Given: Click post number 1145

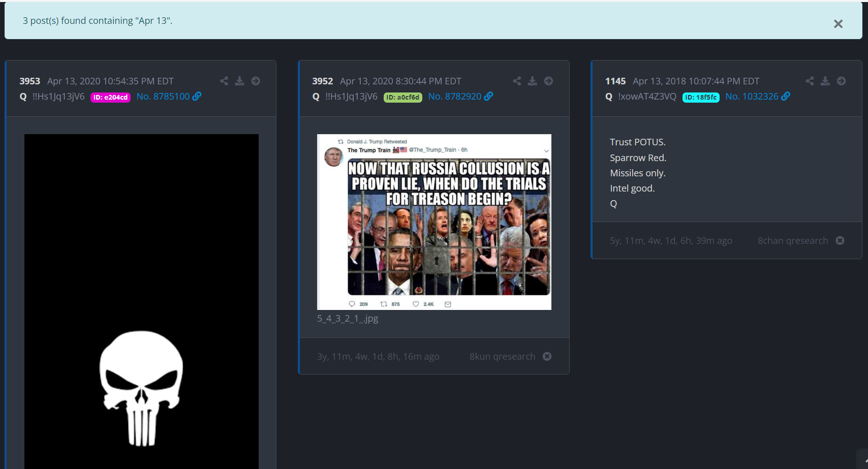Looking at the screenshot, I should coord(615,81).
